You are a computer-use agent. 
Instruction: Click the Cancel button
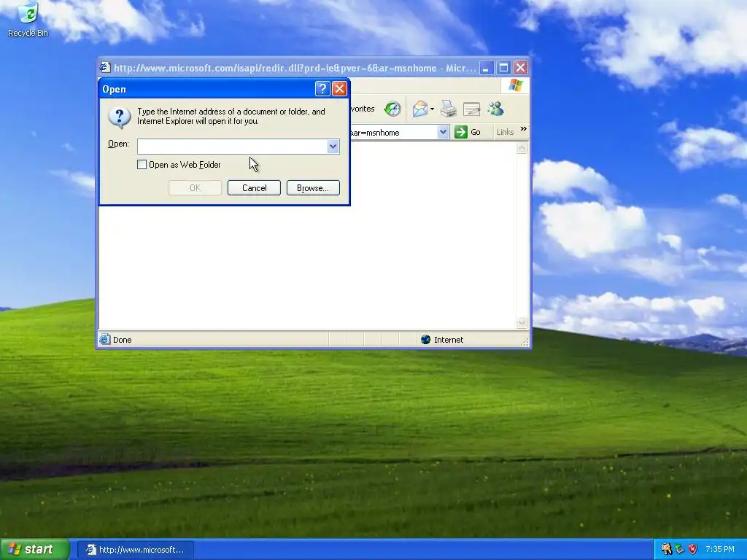(254, 187)
